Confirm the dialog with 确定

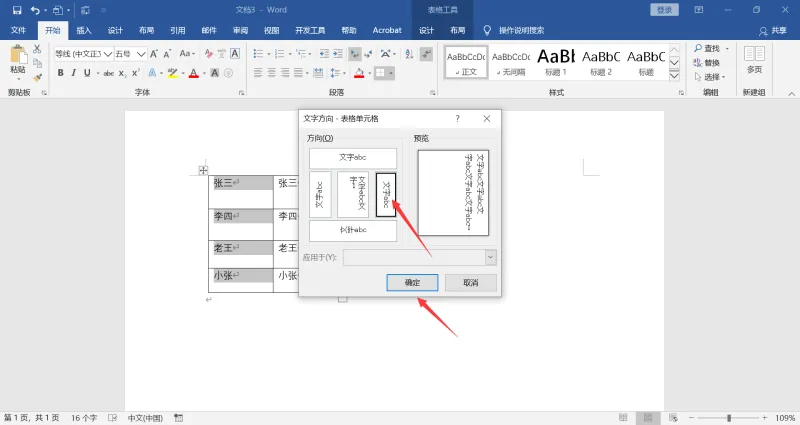point(412,283)
